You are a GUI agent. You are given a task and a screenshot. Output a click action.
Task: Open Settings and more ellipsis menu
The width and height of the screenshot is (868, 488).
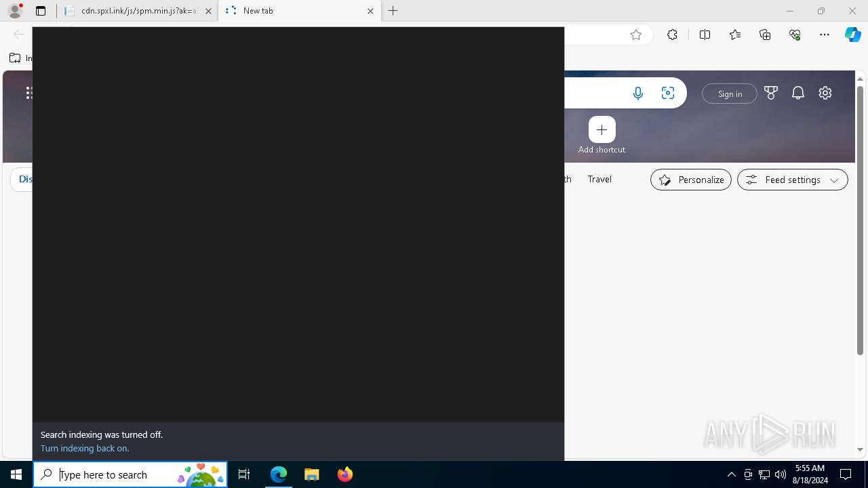point(825,35)
